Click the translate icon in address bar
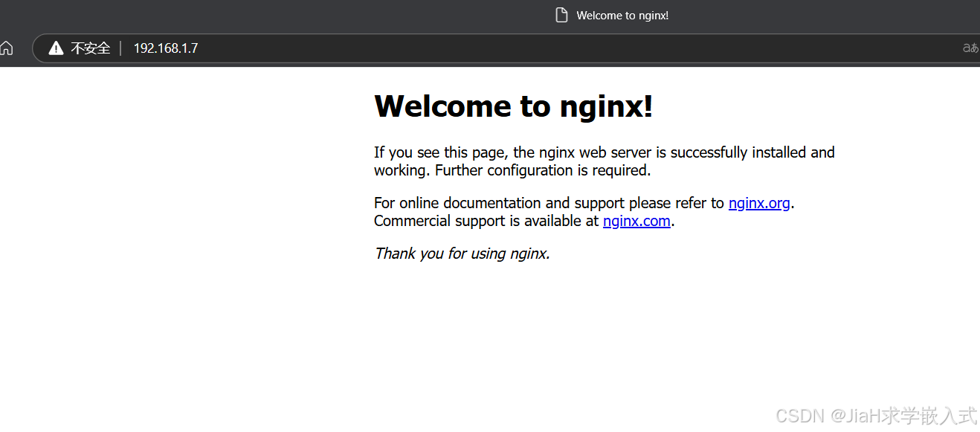Screen dimensions: 980x432 (x=970, y=48)
